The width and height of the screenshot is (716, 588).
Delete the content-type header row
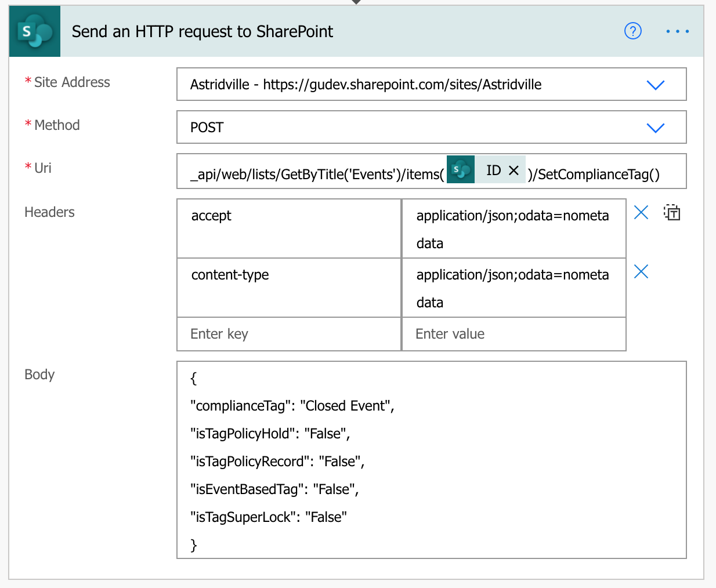[641, 271]
